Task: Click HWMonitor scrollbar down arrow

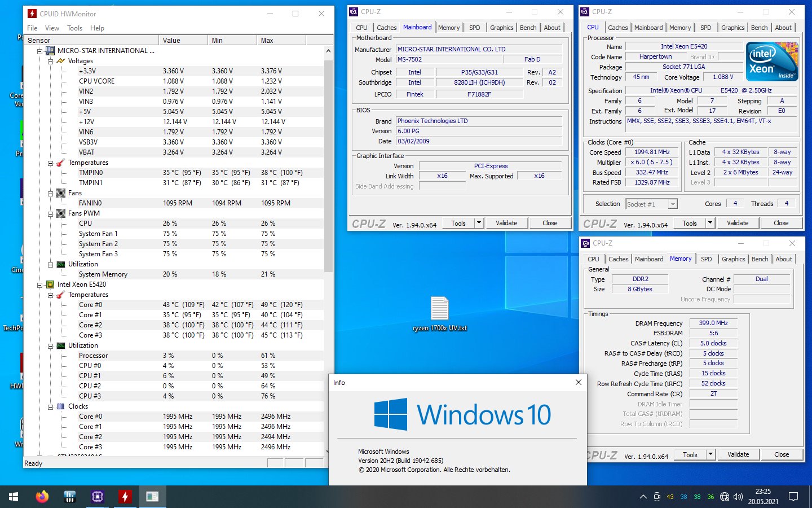Action: click(x=328, y=452)
